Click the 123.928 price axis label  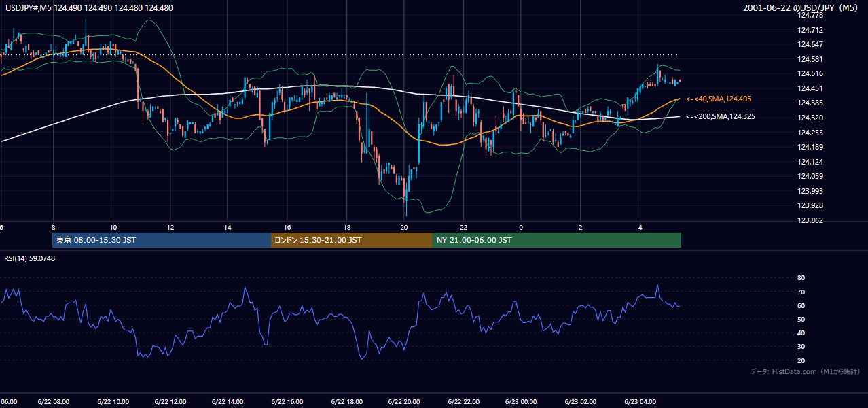[812, 206]
